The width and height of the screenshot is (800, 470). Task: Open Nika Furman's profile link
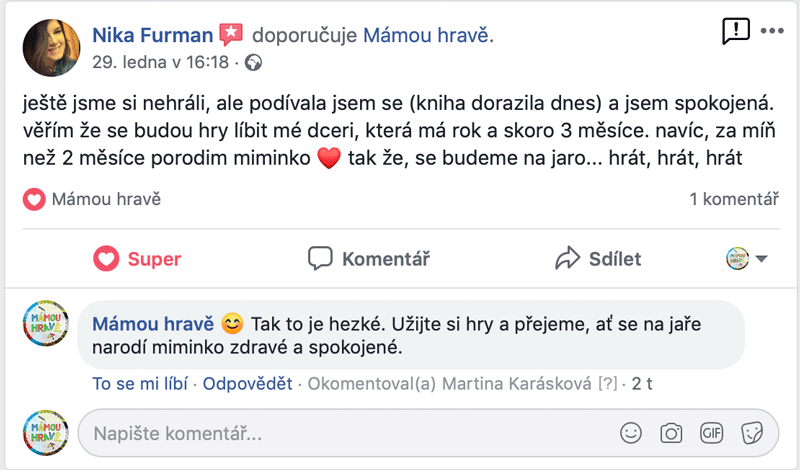(x=153, y=35)
